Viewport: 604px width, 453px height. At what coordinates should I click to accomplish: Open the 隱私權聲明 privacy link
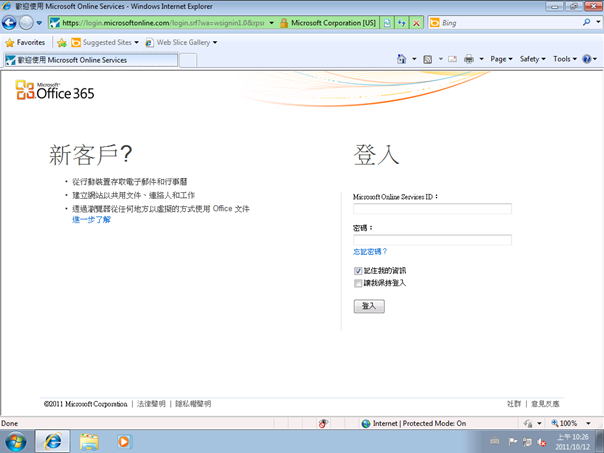pos(193,404)
